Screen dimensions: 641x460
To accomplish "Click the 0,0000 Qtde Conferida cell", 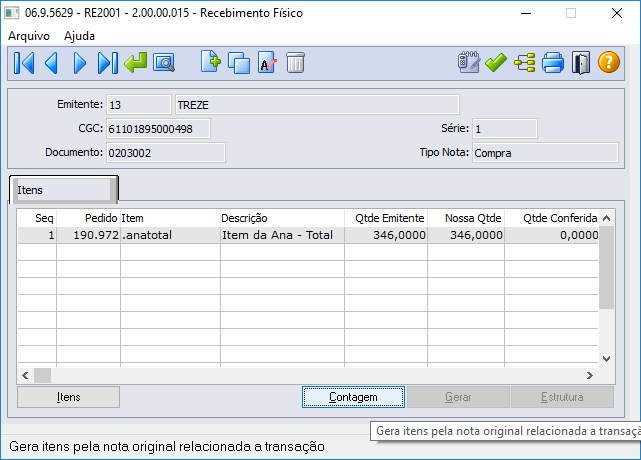I will point(551,235).
